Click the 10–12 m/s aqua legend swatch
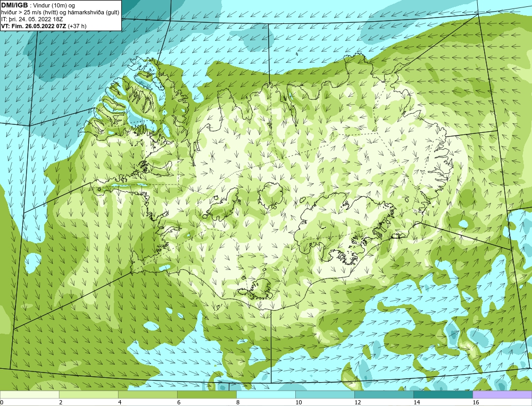 pyautogui.click(x=325, y=394)
